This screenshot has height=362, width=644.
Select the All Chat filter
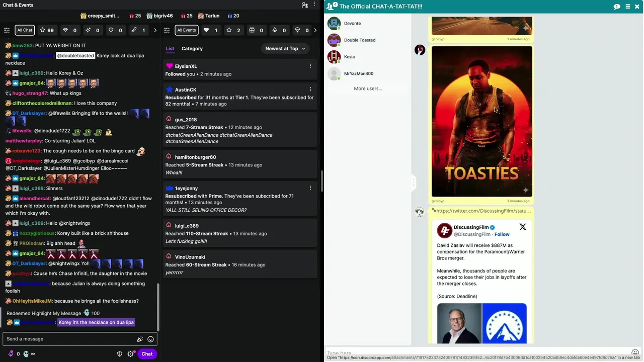[25, 30]
